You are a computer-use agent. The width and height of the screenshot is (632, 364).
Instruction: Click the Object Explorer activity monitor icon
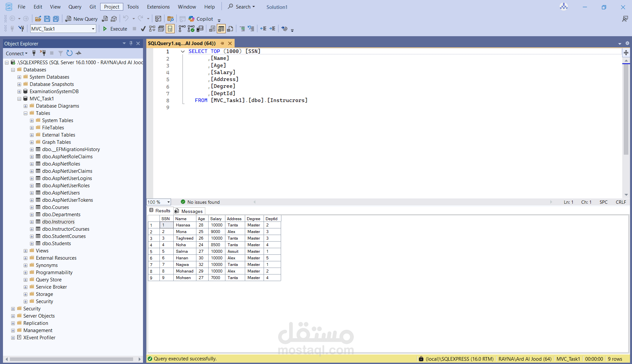tap(78, 53)
